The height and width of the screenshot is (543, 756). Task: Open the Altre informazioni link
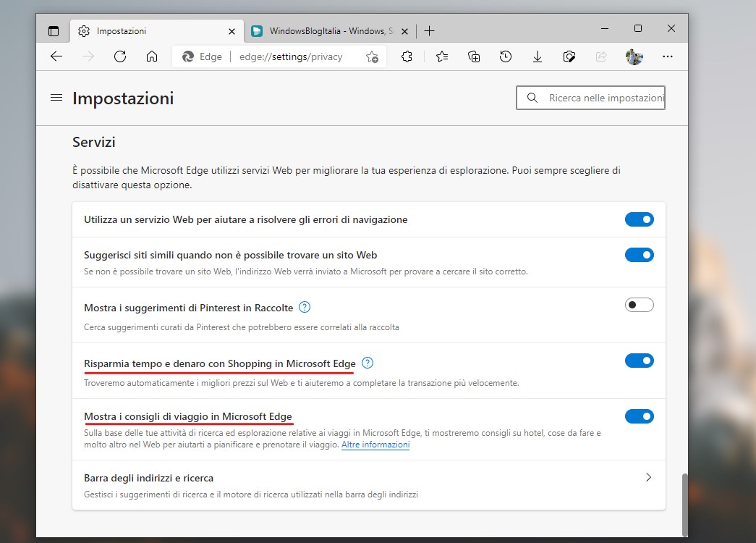(375, 445)
